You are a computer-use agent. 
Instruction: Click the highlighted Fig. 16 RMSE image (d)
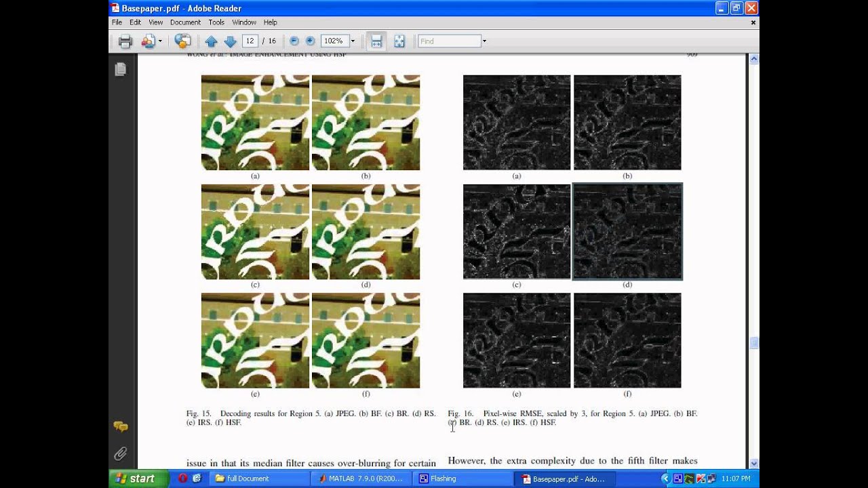pos(627,232)
